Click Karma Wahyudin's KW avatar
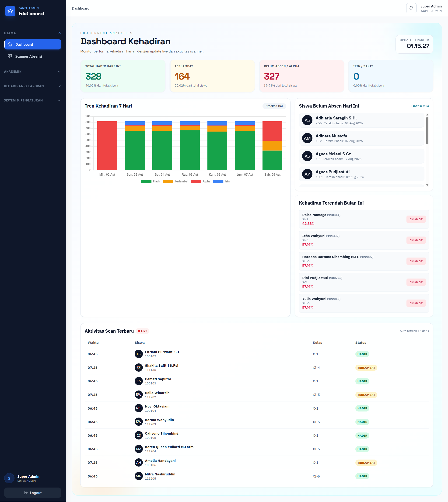The height and width of the screenshot is (502, 448). [139, 422]
